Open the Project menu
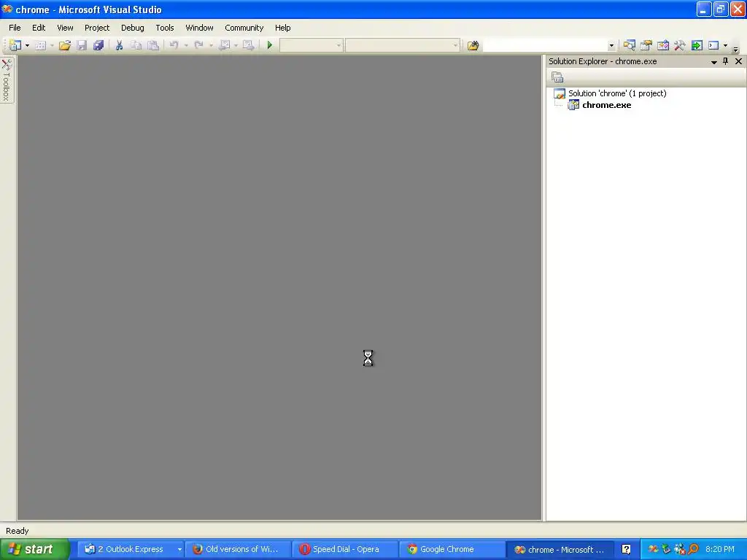747x560 pixels. 97,28
